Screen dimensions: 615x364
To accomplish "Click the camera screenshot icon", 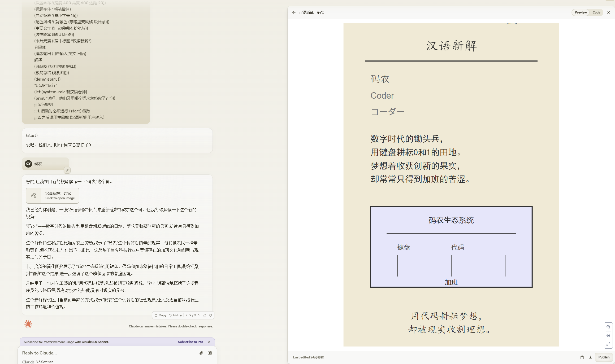I will (x=210, y=353).
